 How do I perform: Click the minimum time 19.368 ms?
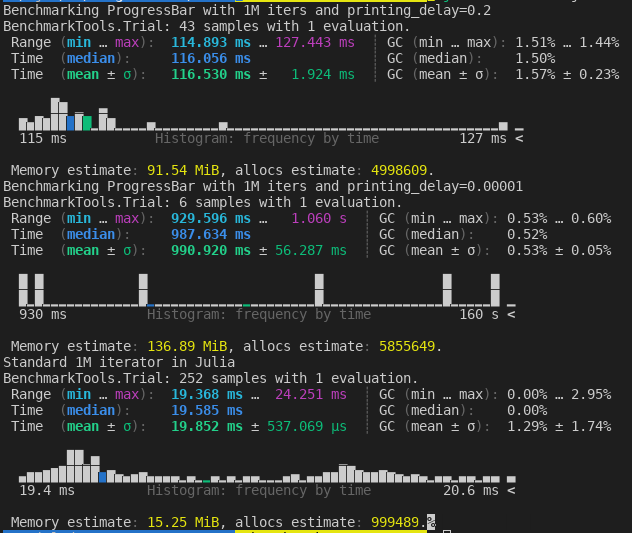coord(207,394)
